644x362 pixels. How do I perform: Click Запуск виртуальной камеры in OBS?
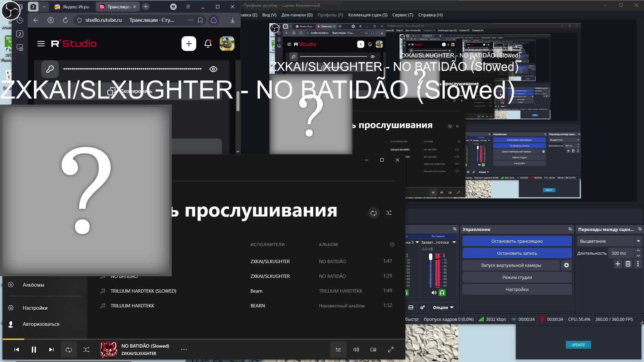(511, 265)
